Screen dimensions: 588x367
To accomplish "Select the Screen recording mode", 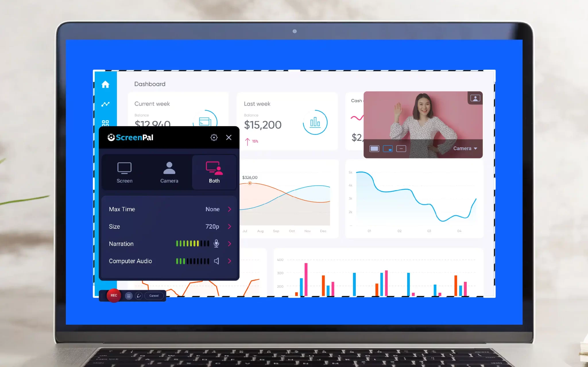I will click(x=124, y=172).
